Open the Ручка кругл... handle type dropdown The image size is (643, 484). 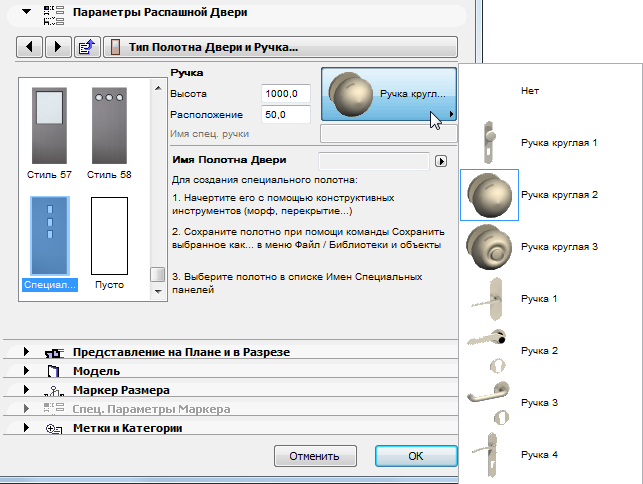(388, 94)
